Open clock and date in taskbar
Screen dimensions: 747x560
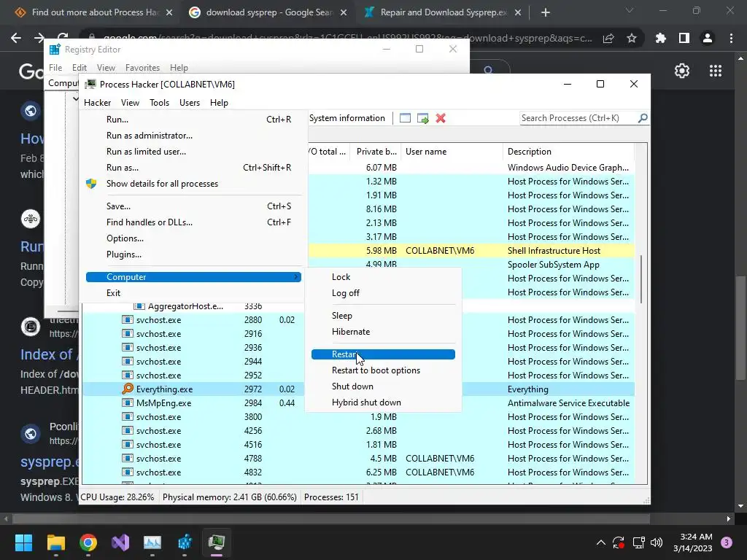(693, 542)
